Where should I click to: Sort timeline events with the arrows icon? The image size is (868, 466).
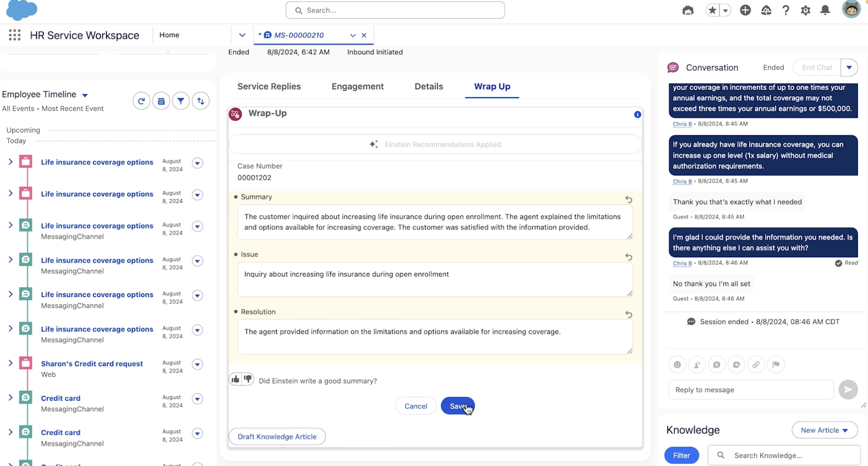tap(201, 101)
